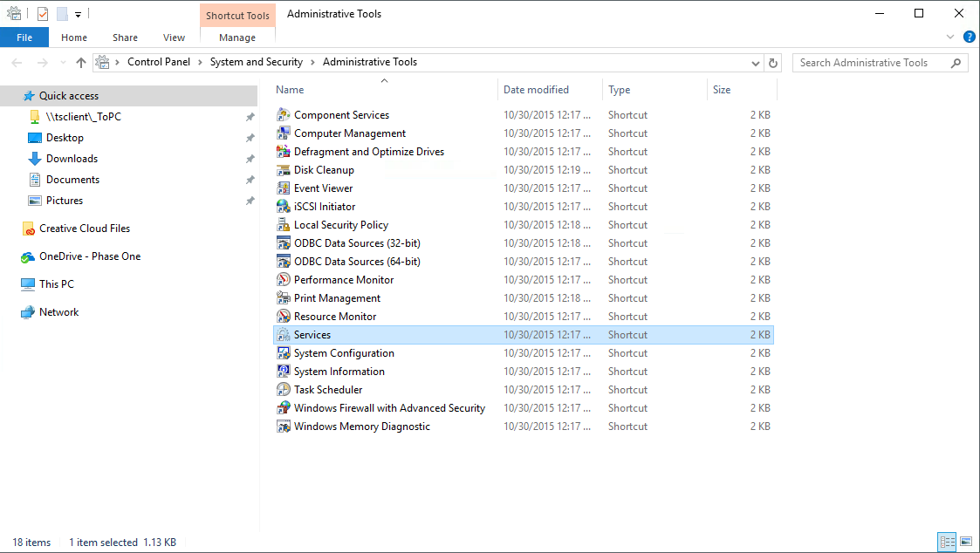This screenshot has width=980, height=553.
Task: Select the ODBC Data Sources (32-bit) icon
Action: (283, 243)
